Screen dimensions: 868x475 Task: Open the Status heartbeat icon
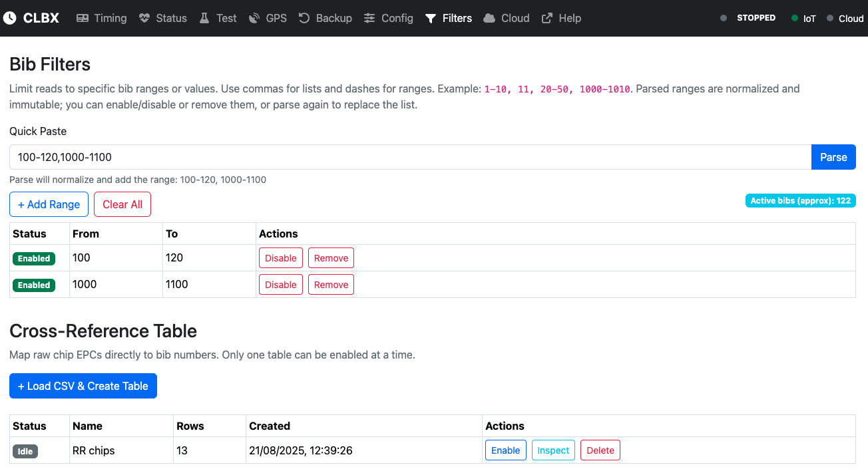pyautogui.click(x=144, y=18)
